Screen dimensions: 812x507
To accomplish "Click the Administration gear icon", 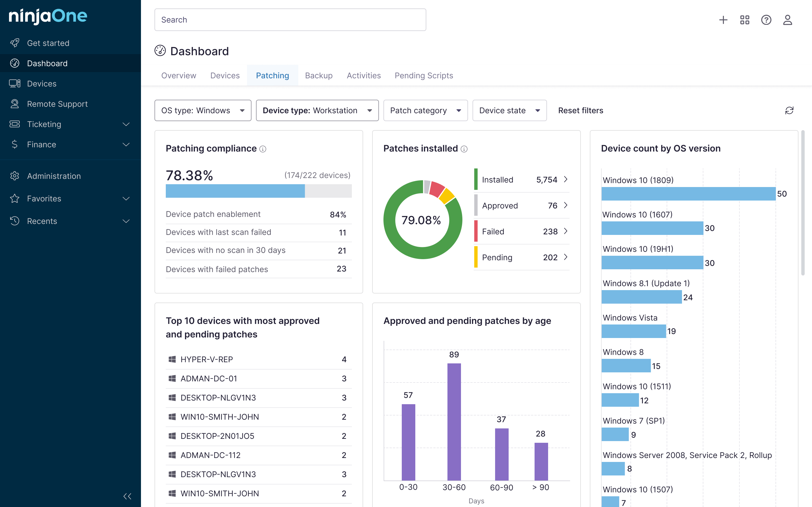I will click(x=15, y=176).
